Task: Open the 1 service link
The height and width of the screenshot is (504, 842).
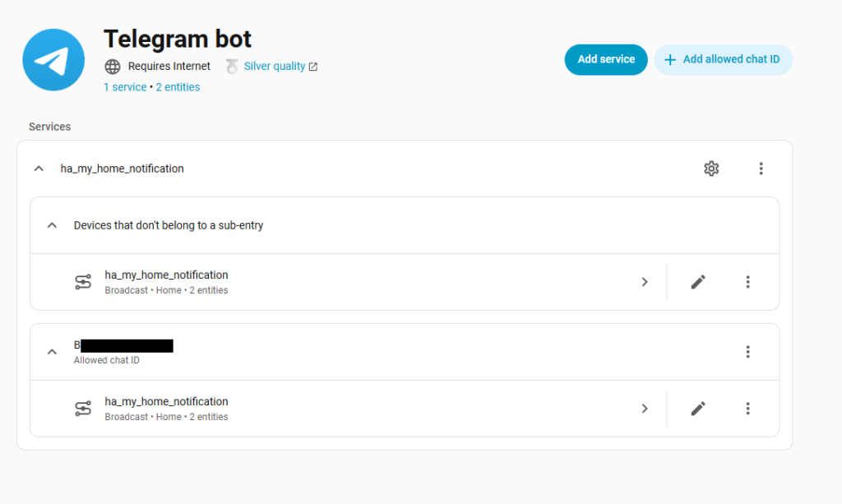Action: point(125,87)
